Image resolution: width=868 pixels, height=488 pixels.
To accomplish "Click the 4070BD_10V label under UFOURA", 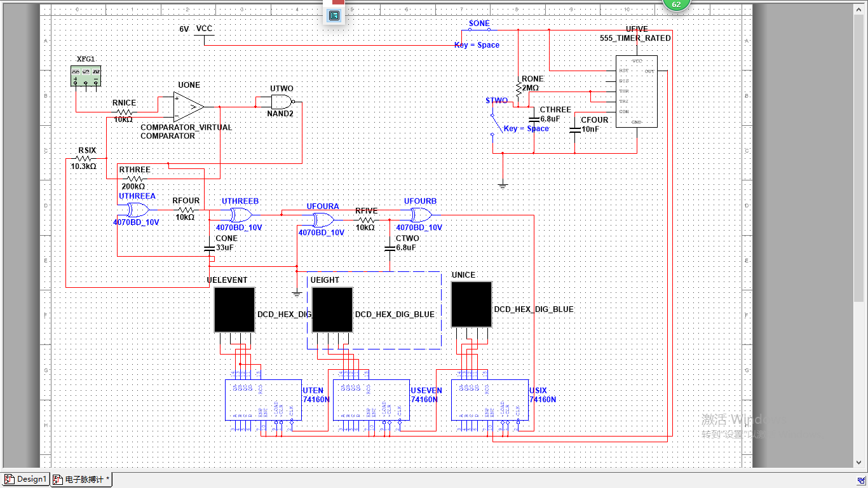I will coord(322,233).
